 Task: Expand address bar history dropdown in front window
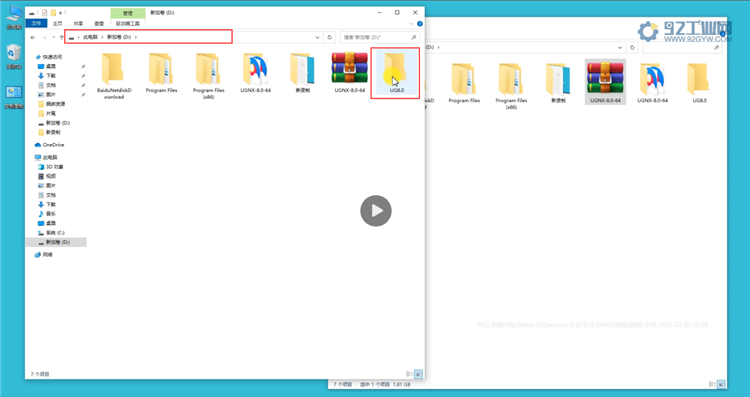[x=317, y=37]
